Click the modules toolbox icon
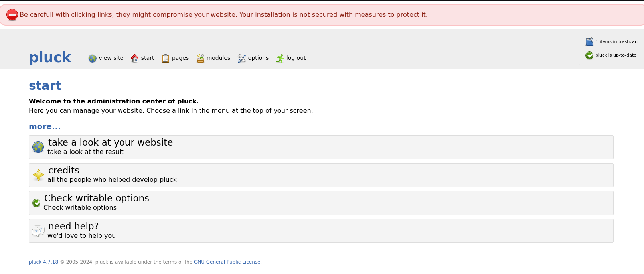Image resolution: width=644 pixels, height=274 pixels. click(200, 58)
